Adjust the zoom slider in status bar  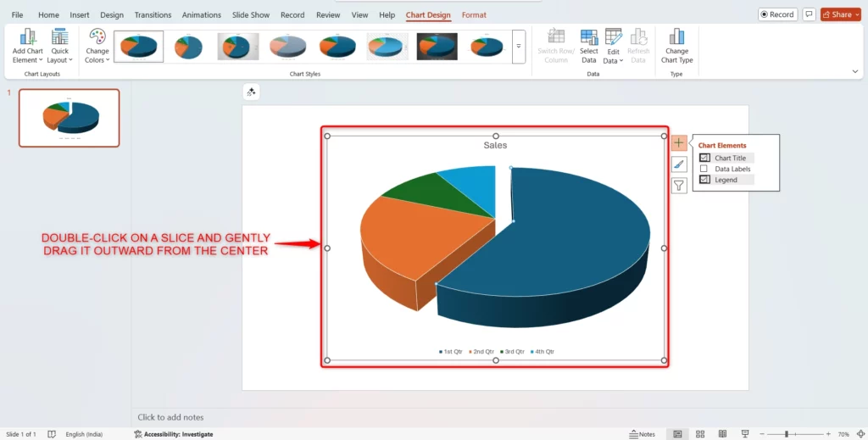point(787,434)
